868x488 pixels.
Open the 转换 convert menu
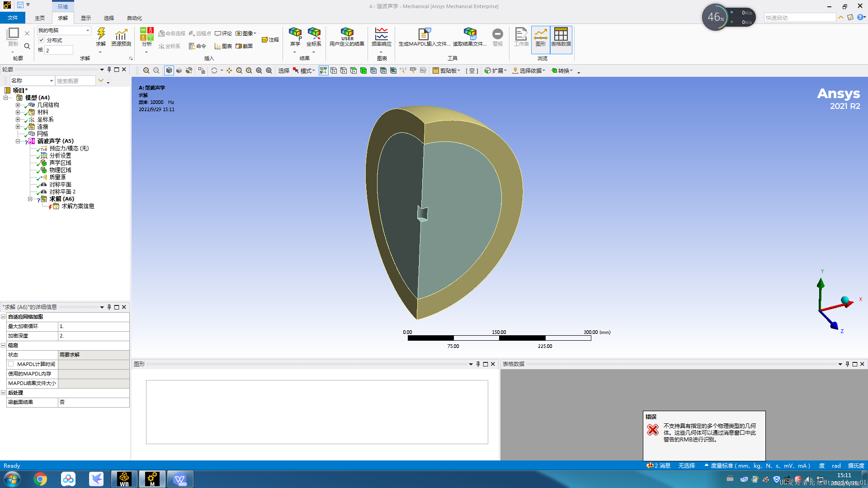[562, 71]
